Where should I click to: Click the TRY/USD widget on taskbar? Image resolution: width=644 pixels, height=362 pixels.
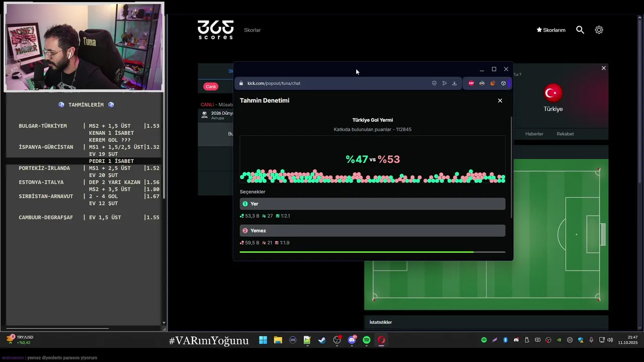click(x=20, y=340)
